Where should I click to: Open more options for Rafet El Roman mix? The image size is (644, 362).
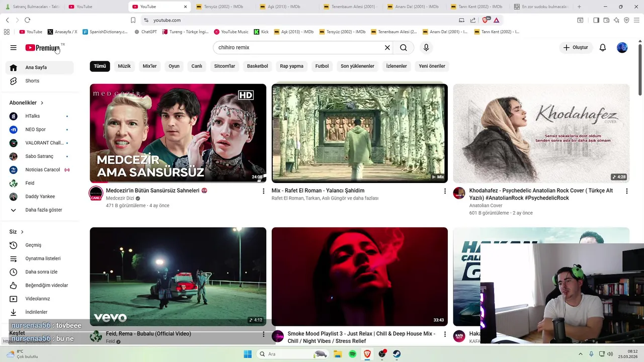(445, 191)
